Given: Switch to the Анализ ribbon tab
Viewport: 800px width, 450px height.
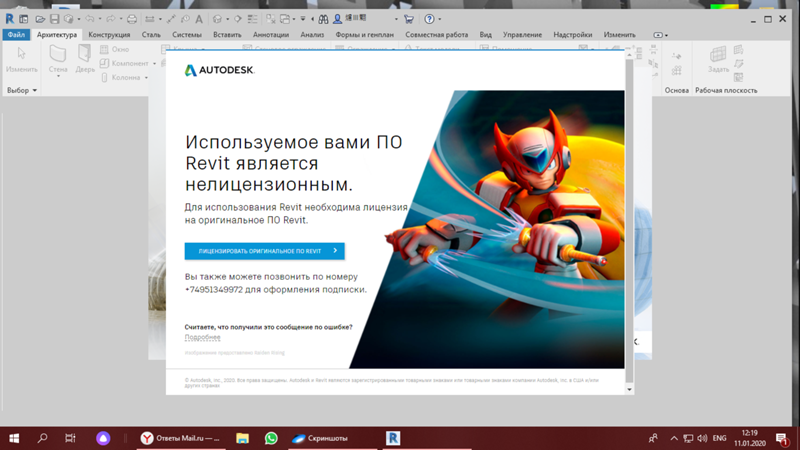Looking at the screenshot, I should point(312,35).
